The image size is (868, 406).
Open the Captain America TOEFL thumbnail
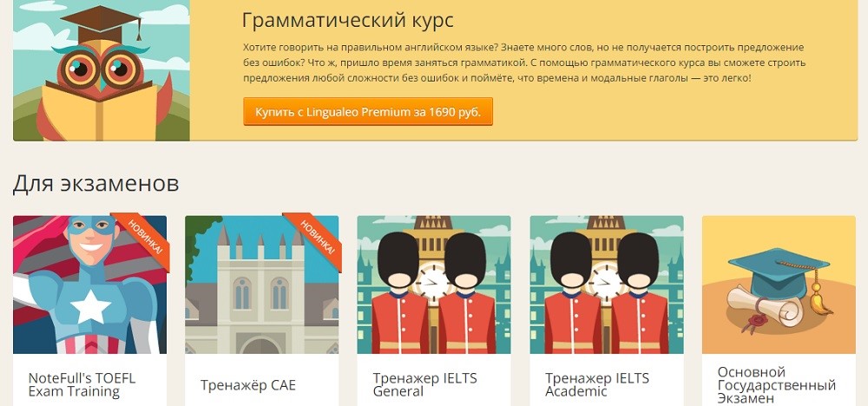click(x=89, y=285)
